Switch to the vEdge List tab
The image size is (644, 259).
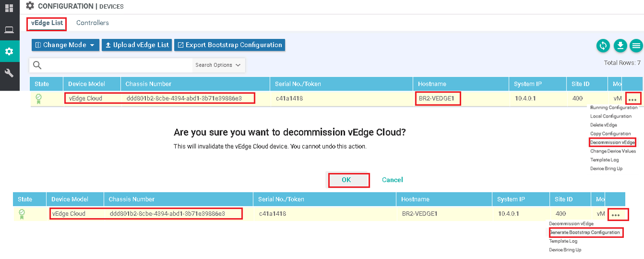click(47, 23)
